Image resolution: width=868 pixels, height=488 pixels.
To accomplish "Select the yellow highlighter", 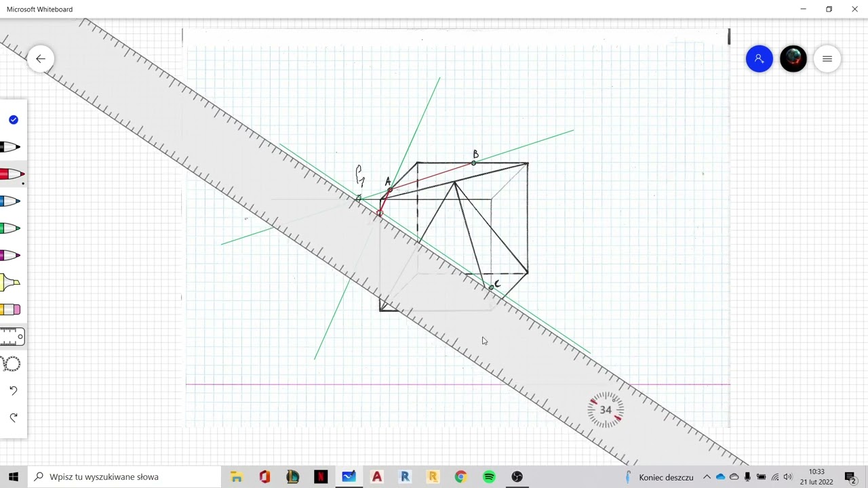I will tap(11, 283).
